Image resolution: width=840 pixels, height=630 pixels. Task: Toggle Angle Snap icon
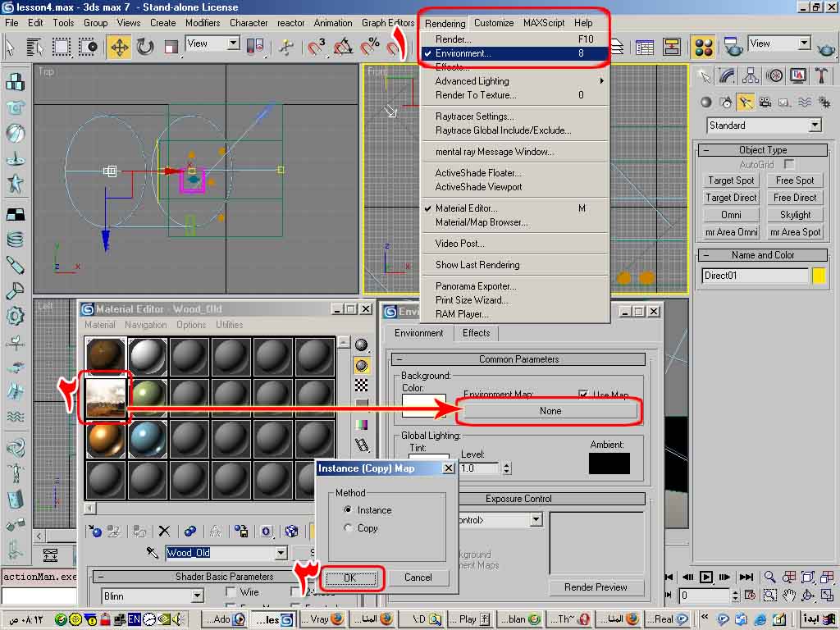click(x=343, y=47)
